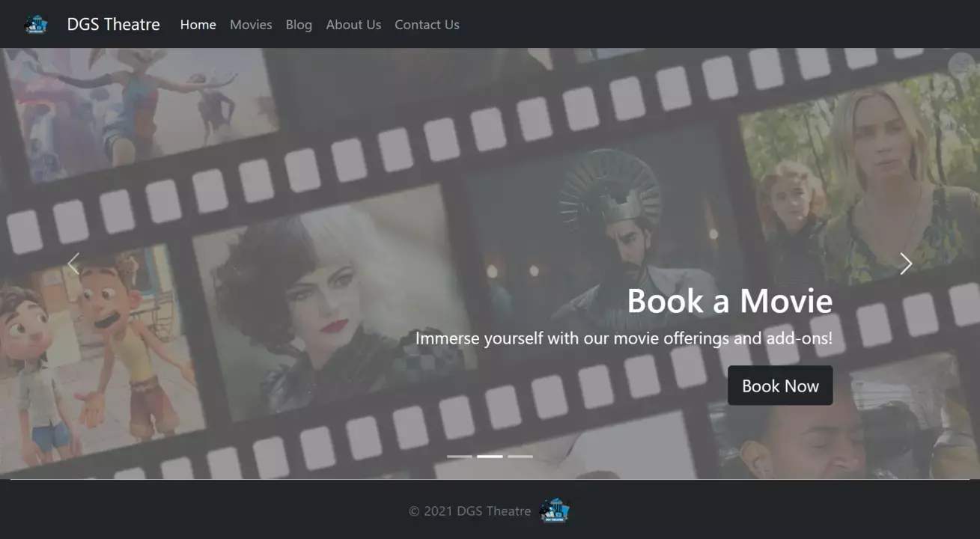
Task: Click the Book Now button
Action: [x=780, y=386]
